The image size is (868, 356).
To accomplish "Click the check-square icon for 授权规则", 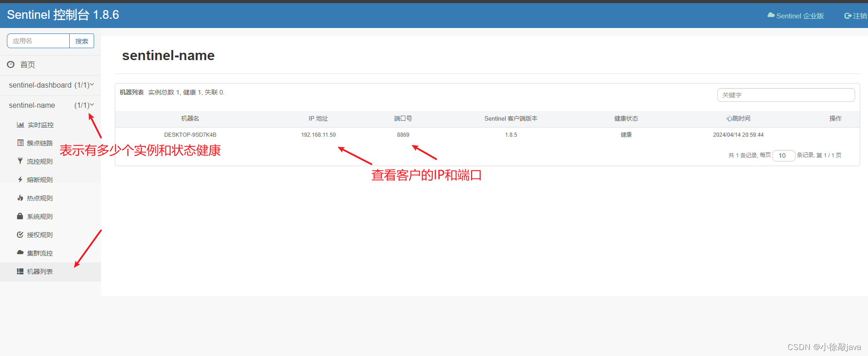I will 20,234.
